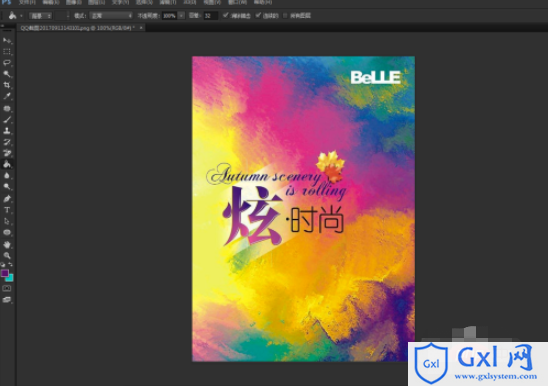548x386 pixels.
Task: Open the 图像(I) menu
Action: coord(74,2)
